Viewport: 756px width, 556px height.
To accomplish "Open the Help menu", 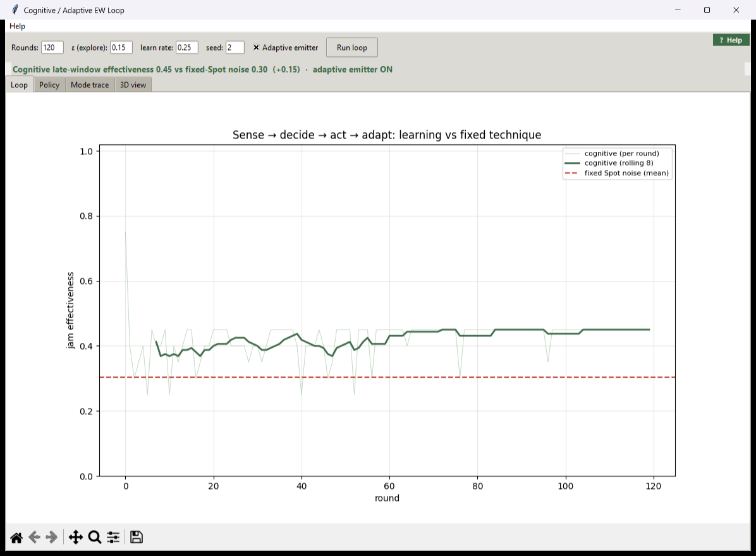I will click(17, 26).
